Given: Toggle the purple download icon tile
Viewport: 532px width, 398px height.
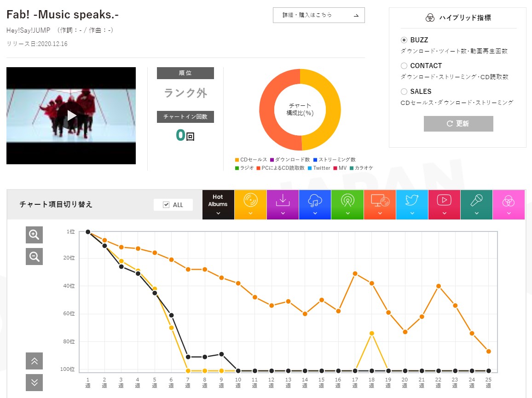Looking at the screenshot, I should pyautogui.click(x=283, y=205).
